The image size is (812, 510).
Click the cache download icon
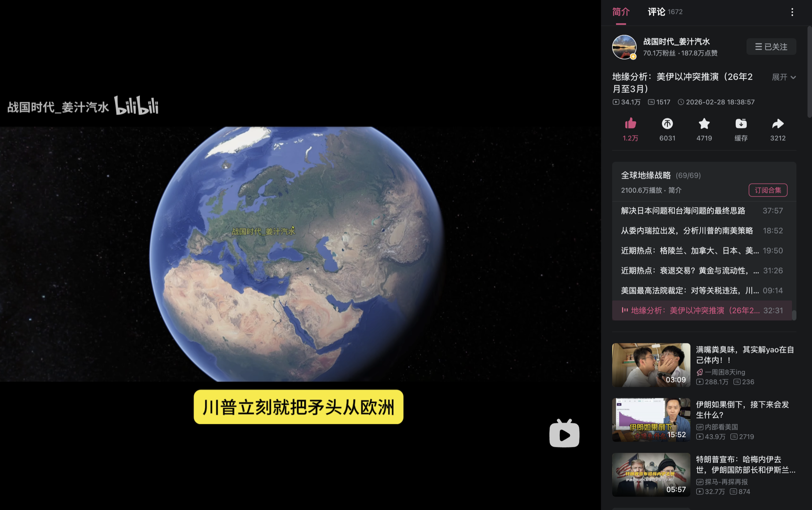pos(741,124)
